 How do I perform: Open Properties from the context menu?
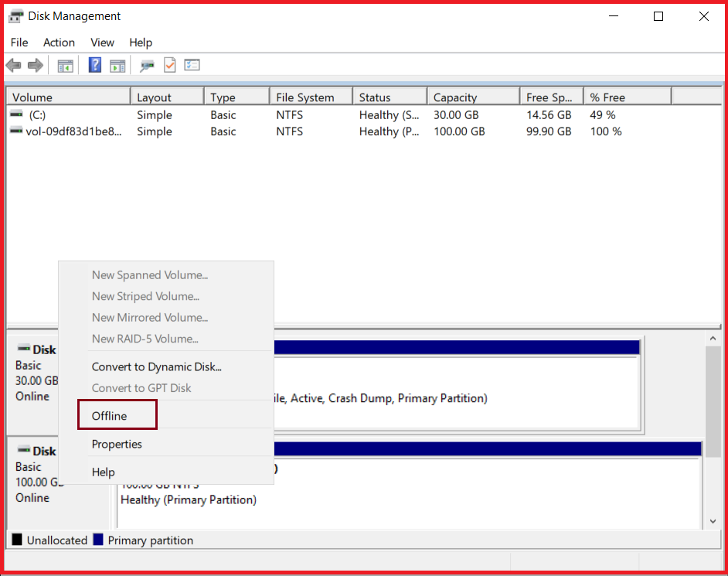coord(117,444)
